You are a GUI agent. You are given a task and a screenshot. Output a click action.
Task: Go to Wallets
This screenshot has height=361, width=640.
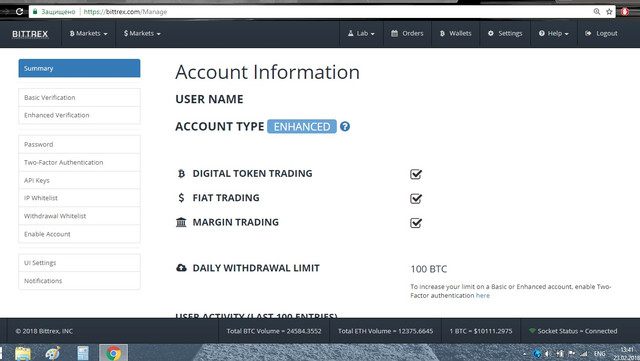coord(456,33)
